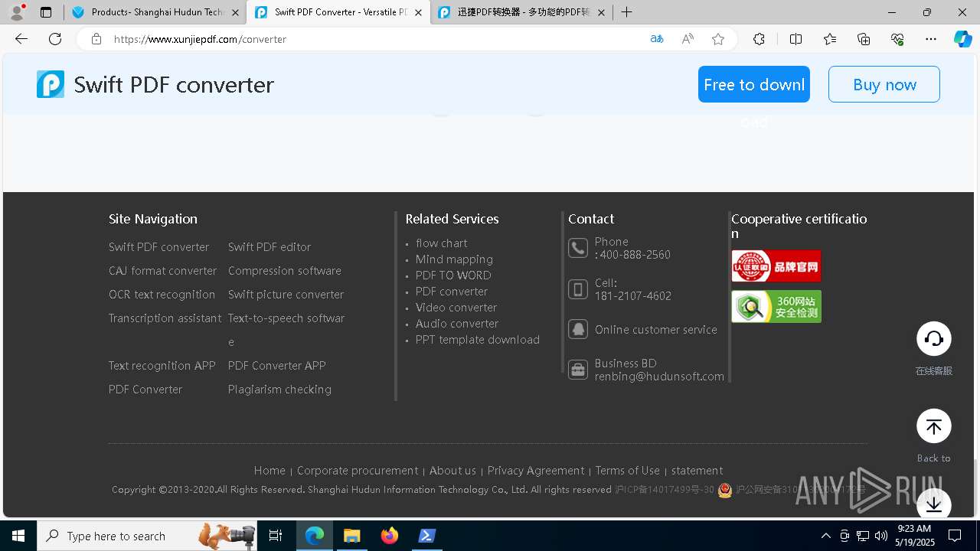Open the online customer service headset icon
Viewport: 980px width, 551px height.
tap(934, 339)
